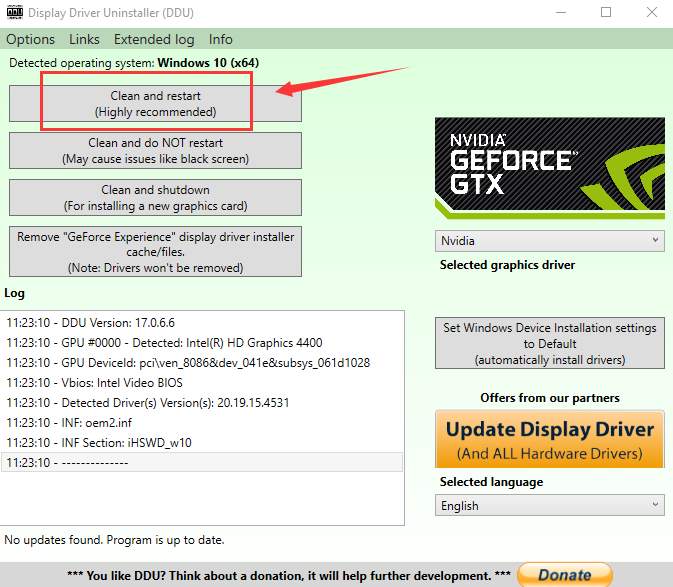Select log line DDU Version: 17.0.6.6

[x=202, y=323]
